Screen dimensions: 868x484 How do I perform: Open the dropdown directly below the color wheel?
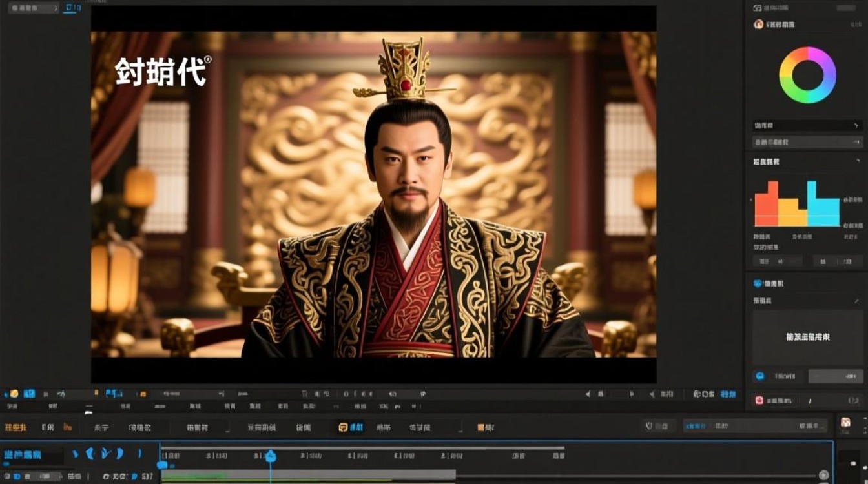pyautogui.click(x=807, y=125)
